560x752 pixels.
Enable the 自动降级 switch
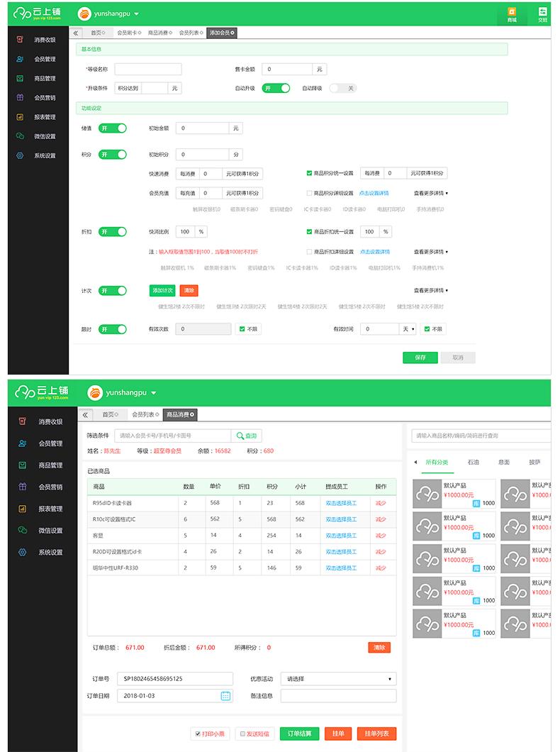click(343, 89)
